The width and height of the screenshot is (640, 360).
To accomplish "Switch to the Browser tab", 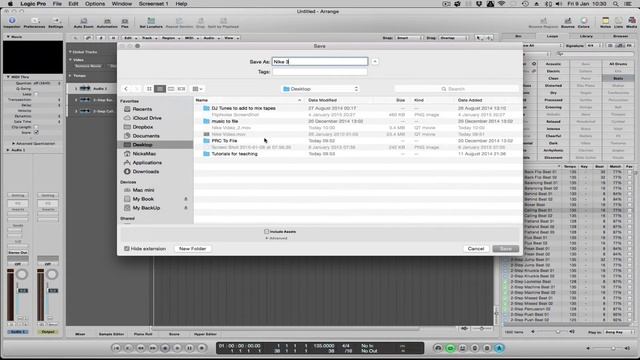I will pos(620,36).
